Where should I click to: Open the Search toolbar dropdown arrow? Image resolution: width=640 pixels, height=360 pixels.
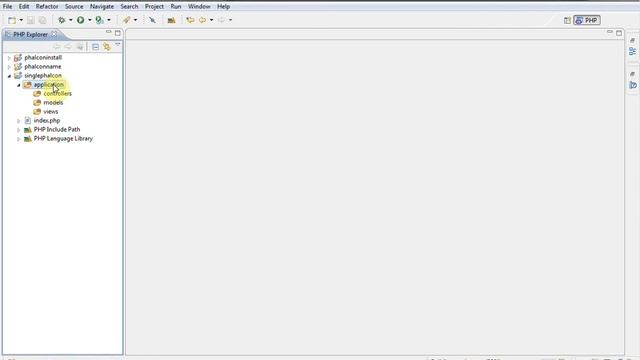pyautogui.click(x=136, y=20)
